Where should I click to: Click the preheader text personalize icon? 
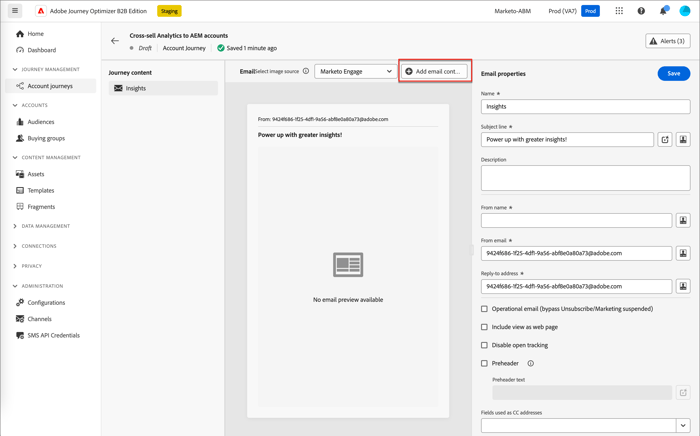click(683, 393)
